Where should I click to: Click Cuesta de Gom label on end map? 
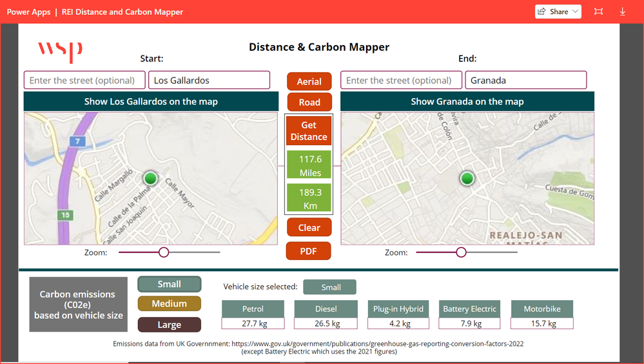pos(569,192)
